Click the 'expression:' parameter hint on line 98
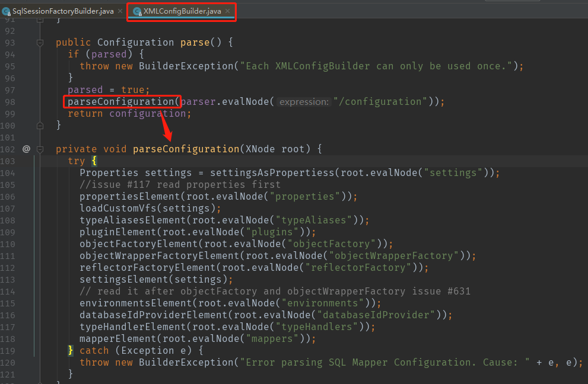This screenshot has height=384, width=588. pyautogui.click(x=304, y=102)
